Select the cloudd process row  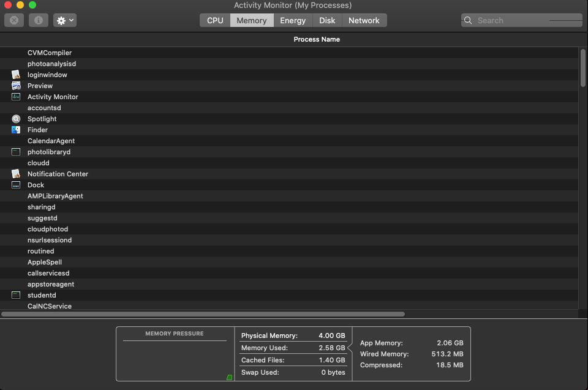(x=288, y=163)
